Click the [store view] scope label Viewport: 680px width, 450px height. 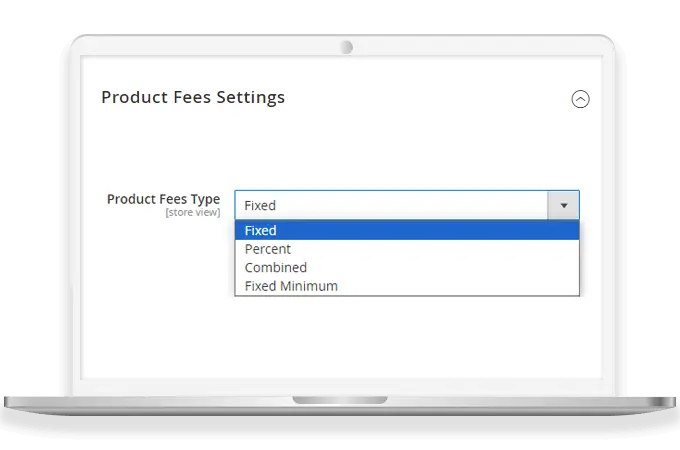click(193, 213)
